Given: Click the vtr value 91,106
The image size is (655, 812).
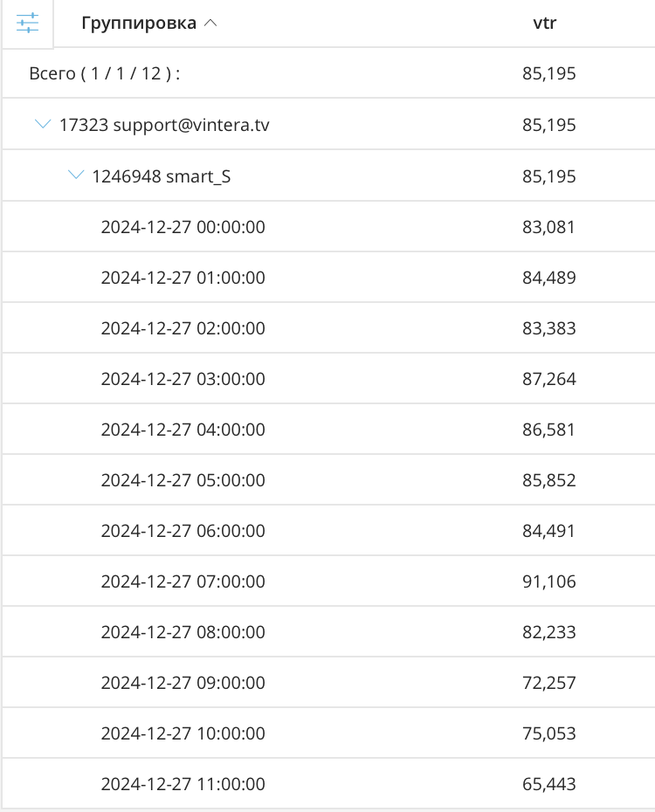Looking at the screenshot, I should pyautogui.click(x=548, y=582).
